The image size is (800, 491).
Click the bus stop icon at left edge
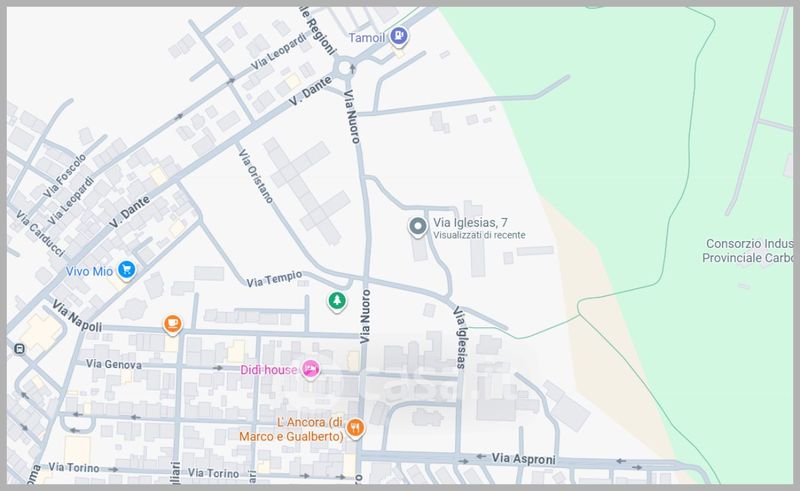click(19, 349)
